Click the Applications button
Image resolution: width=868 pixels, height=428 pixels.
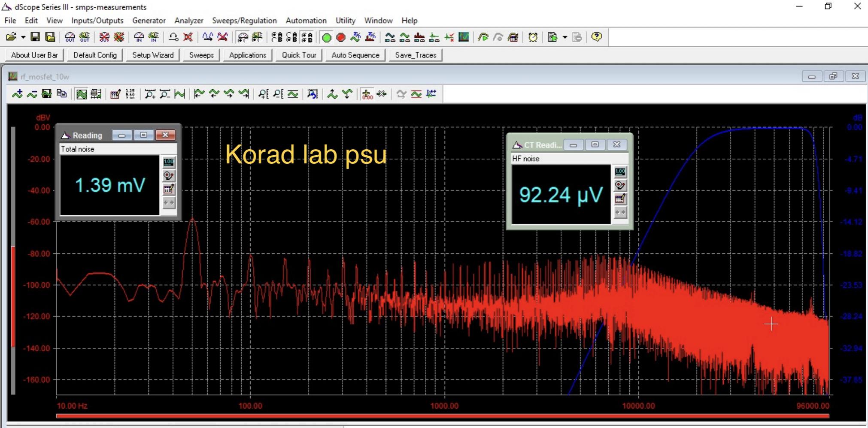tap(248, 55)
